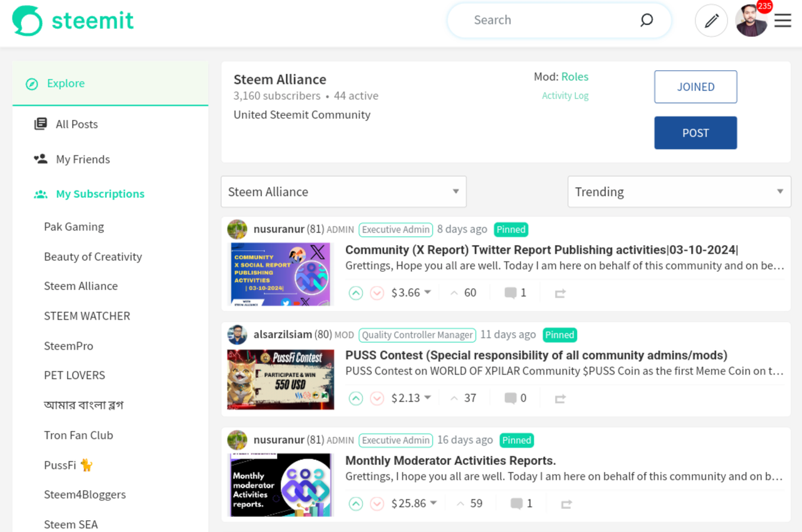Open the Steem SEA community

71,524
